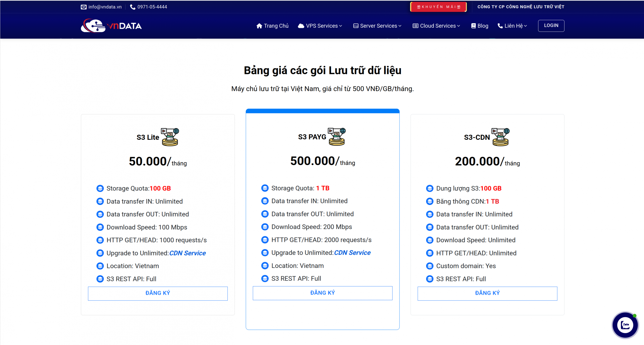Click the S3 PAYG storage illustration icon
This screenshot has height=345, width=644.
click(x=337, y=137)
